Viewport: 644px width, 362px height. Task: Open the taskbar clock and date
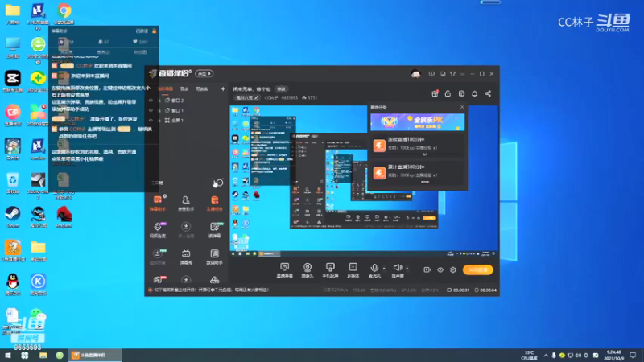pyautogui.click(x=613, y=355)
